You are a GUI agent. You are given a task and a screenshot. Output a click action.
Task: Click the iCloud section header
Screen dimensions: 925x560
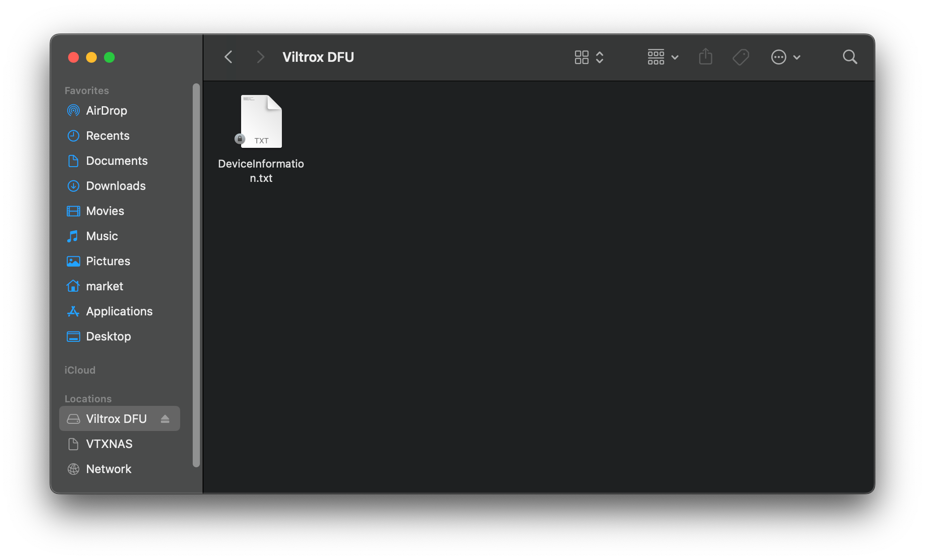coord(80,370)
